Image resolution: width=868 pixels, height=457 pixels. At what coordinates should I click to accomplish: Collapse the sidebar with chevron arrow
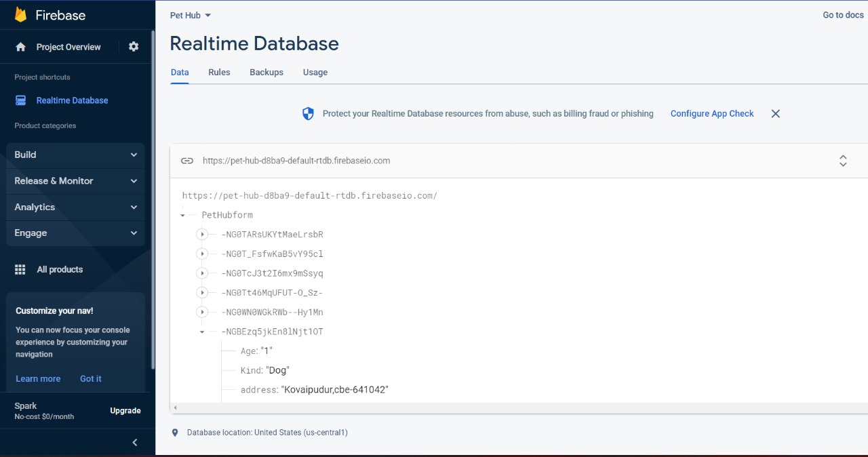pos(134,442)
